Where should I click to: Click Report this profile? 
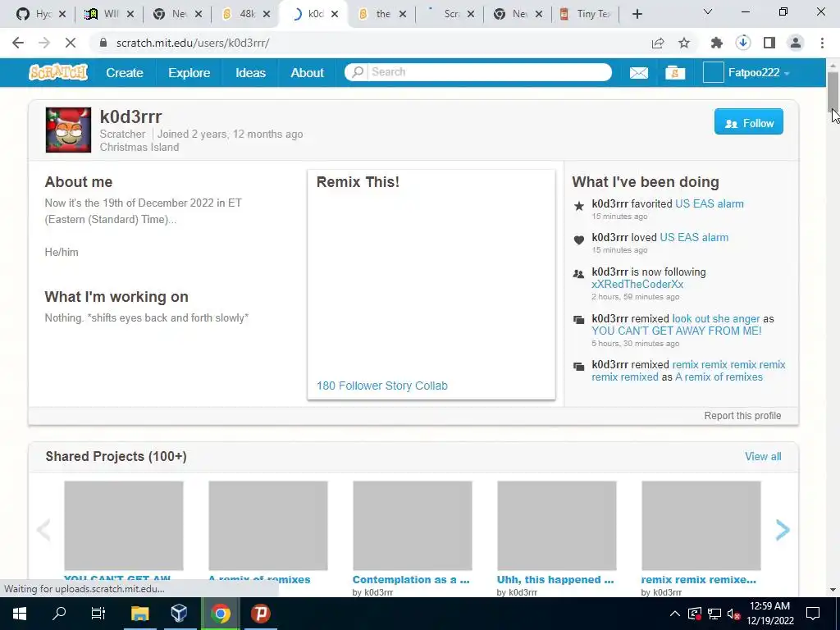click(x=742, y=416)
